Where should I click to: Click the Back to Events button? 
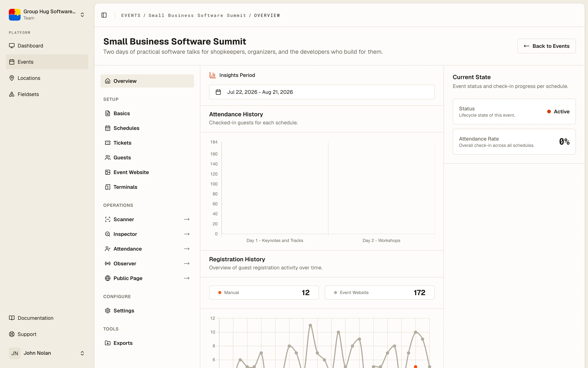click(x=546, y=46)
